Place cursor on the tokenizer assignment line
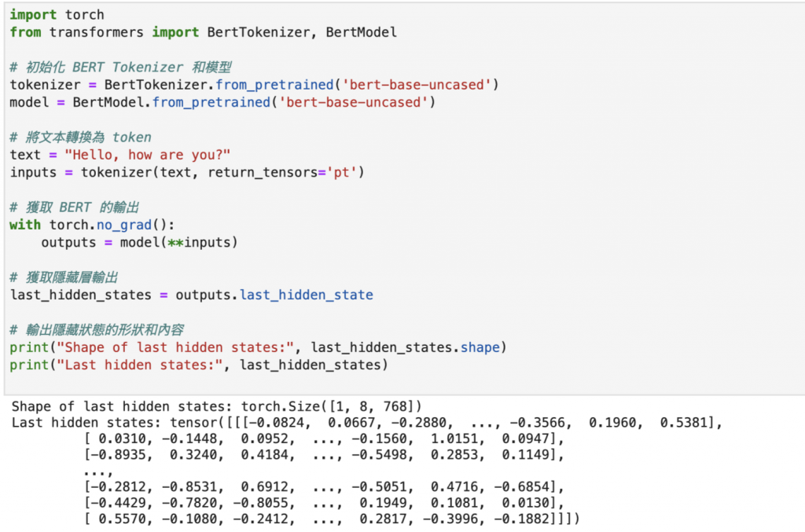The height and width of the screenshot is (532, 805). tap(254, 85)
